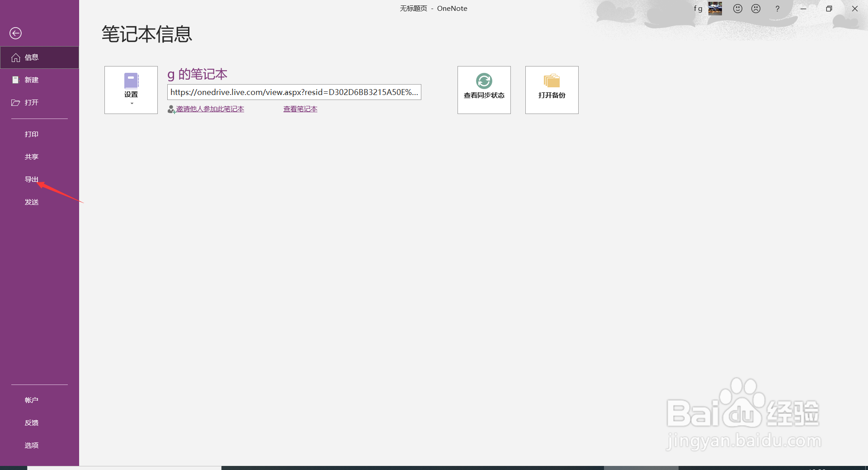Minimize the OneNote window
This screenshot has height=470, width=868.
pyautogui.click(x=803, y=9)
